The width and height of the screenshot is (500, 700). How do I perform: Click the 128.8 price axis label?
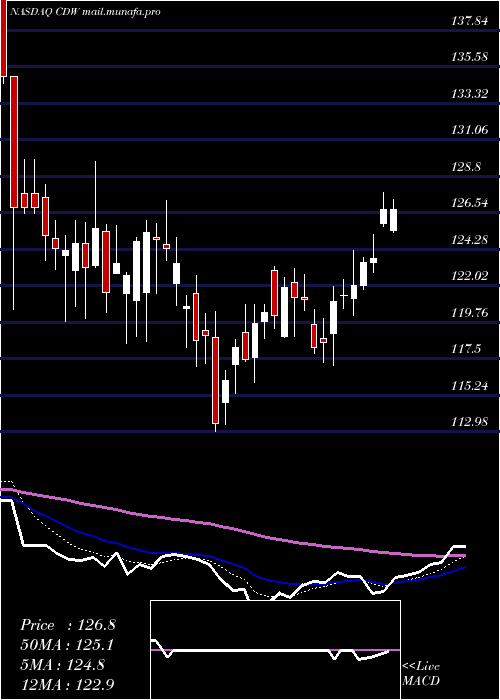[x=466, y=167]
